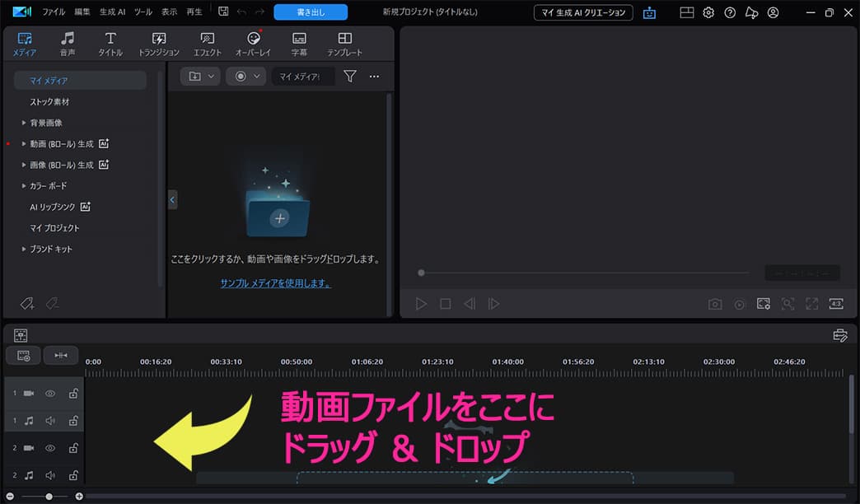Image resolution: width=860 pixels, height=504 pixels.
Task: Open the record capture dropdown
Action: pyautogui.click(x=245, y=77)
